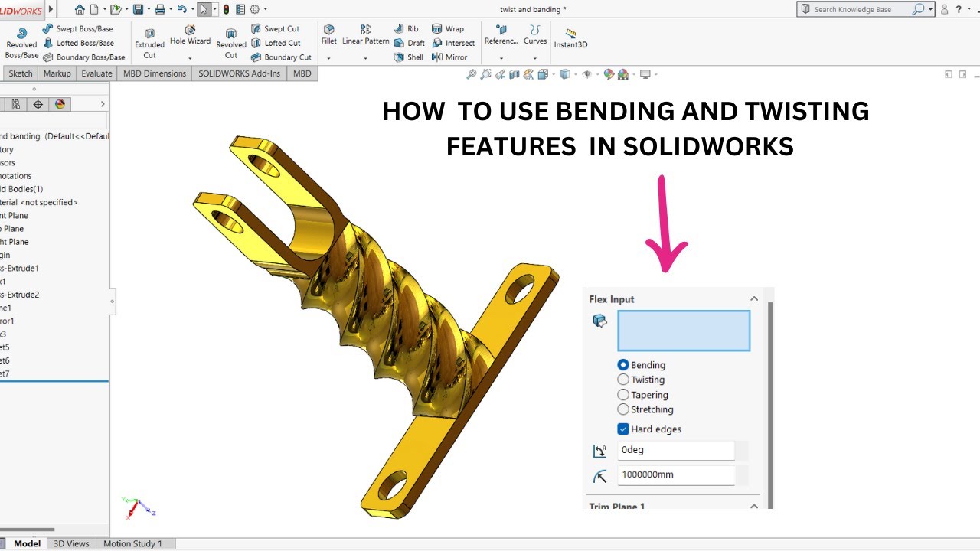Open the DisplayManager color ball tab
The height and width of the screenshot is (551, 980).
60,104
